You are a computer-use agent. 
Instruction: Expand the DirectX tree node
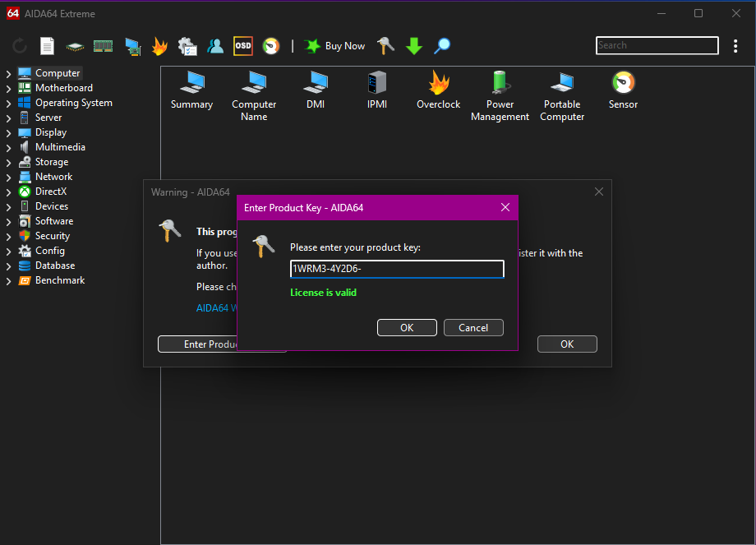[8, 192]
